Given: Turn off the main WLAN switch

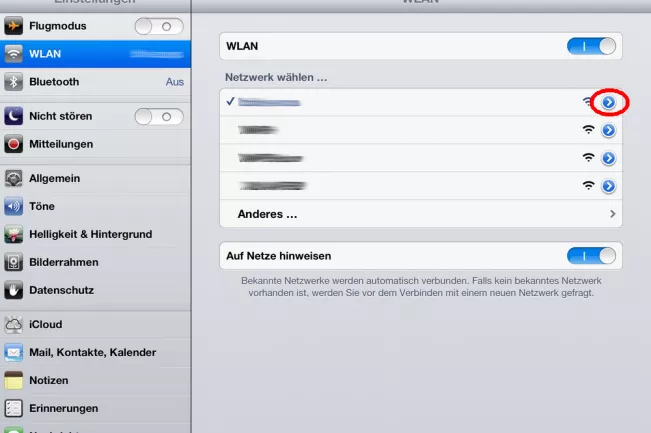Looking at the screenshot, I should (591, 46).
